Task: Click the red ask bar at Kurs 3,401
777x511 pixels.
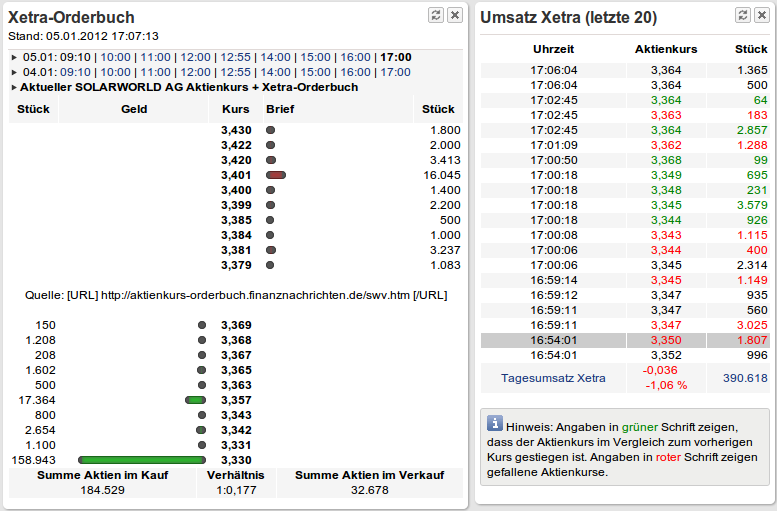Action: coord(276,175)
